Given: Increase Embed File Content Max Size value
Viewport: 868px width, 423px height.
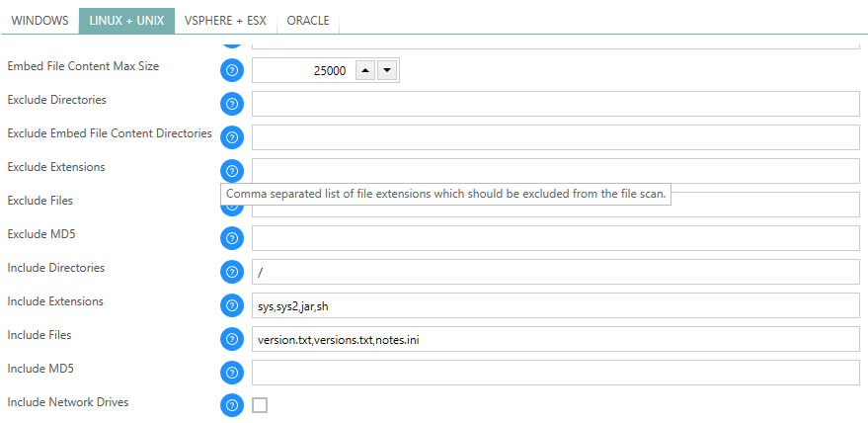Looking at the screenshot, I should pos(363,70).
